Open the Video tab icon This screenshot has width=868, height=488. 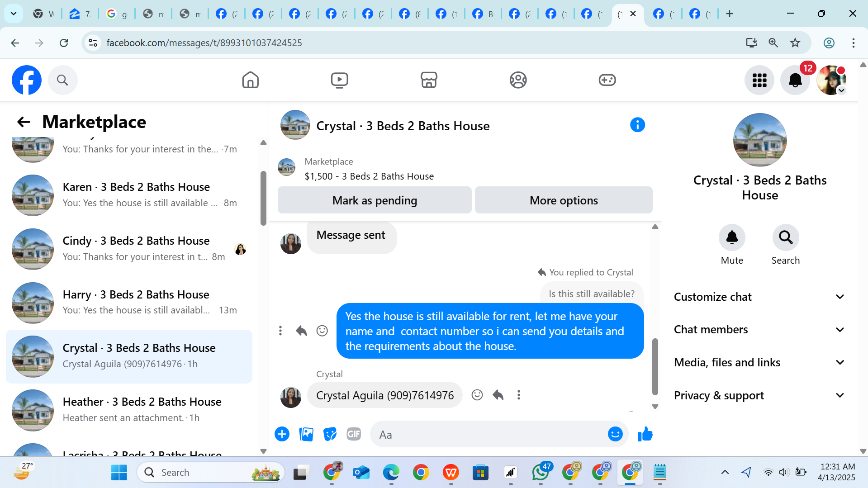click(339, 80)
